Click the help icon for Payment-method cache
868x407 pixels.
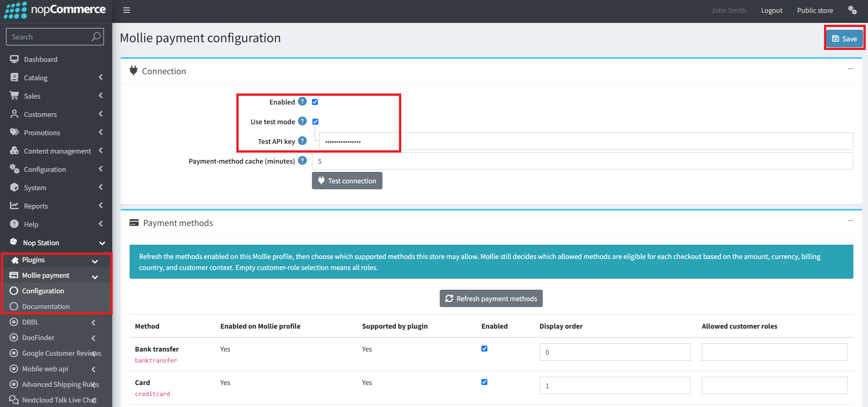click(302, 160)
